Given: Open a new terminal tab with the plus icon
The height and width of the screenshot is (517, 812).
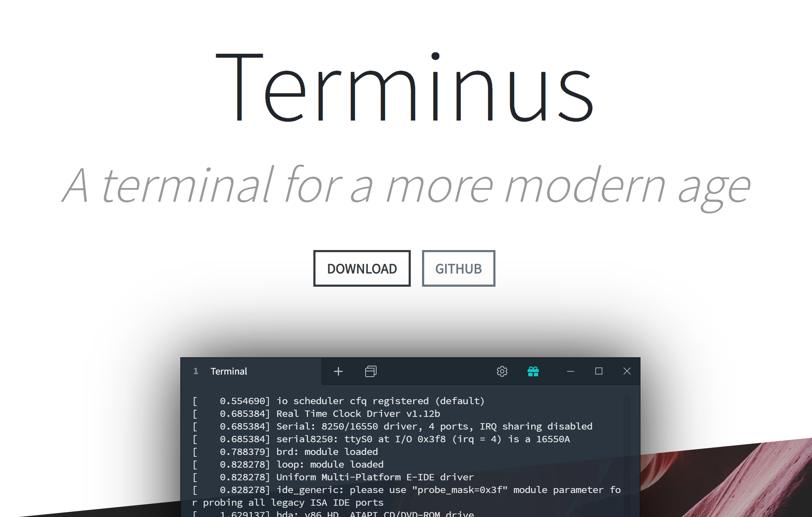Looking at the screenshot, I should tap(338, 371).
